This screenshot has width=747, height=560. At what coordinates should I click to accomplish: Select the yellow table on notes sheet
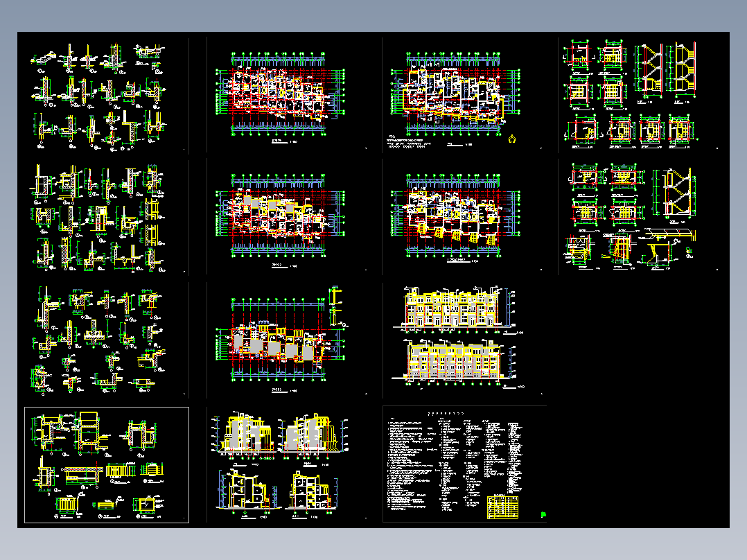(x=502, y=507)
